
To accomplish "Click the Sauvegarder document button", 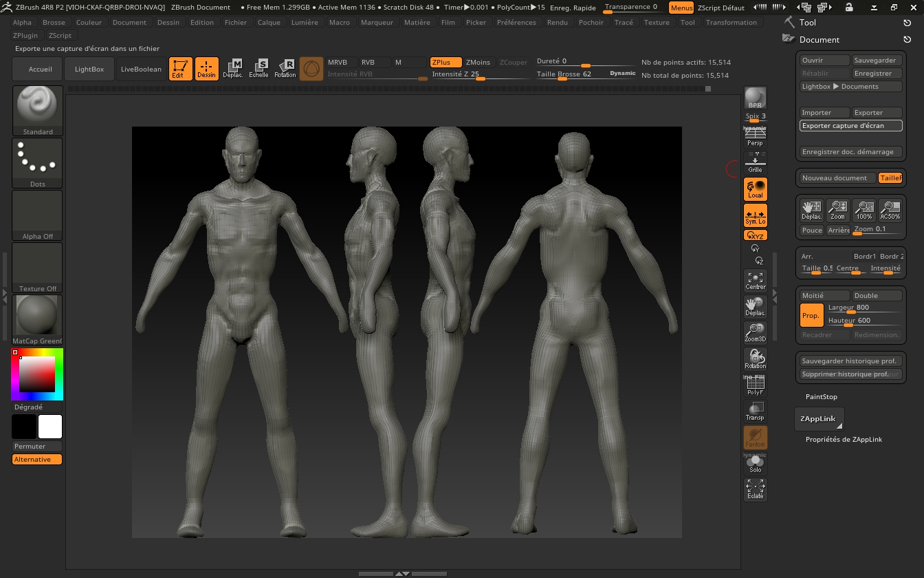I will point(877,60).
